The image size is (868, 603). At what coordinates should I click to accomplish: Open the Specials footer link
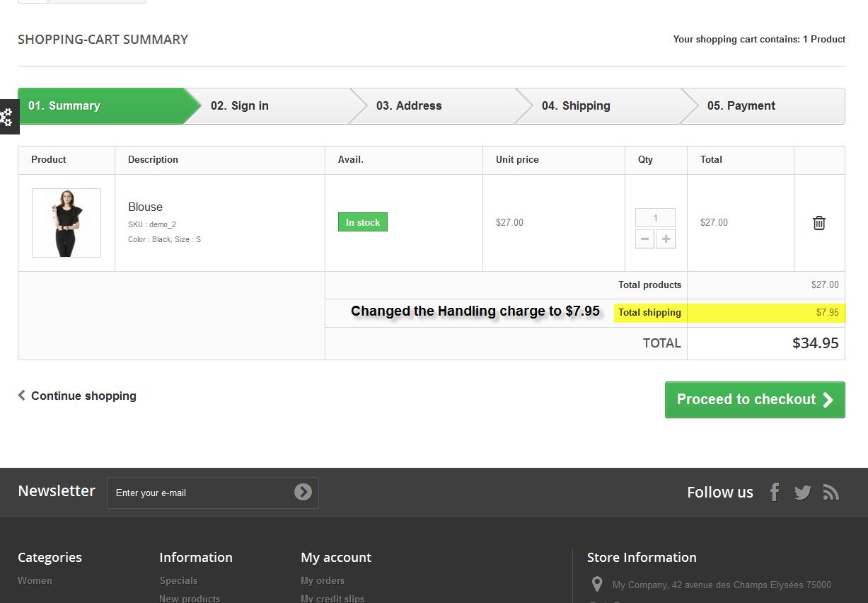(x=178, y=580)
